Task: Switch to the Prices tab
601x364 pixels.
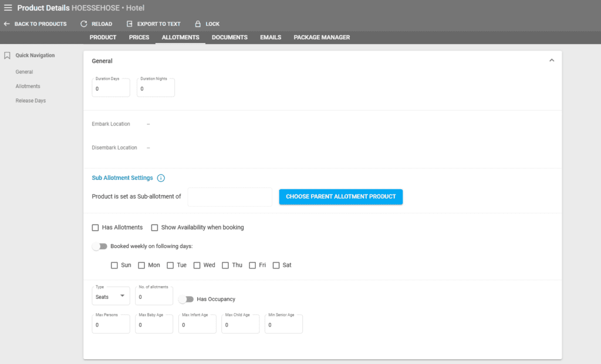Action: (x=139, y=38)
